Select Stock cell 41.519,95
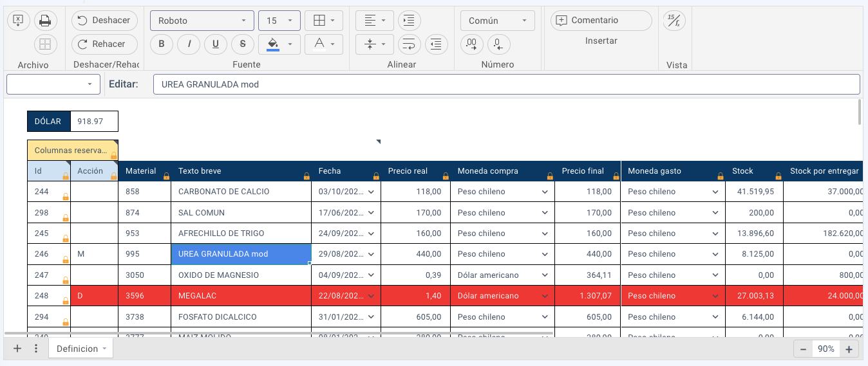This screenshot has height=366, width=868. (753, 192)
